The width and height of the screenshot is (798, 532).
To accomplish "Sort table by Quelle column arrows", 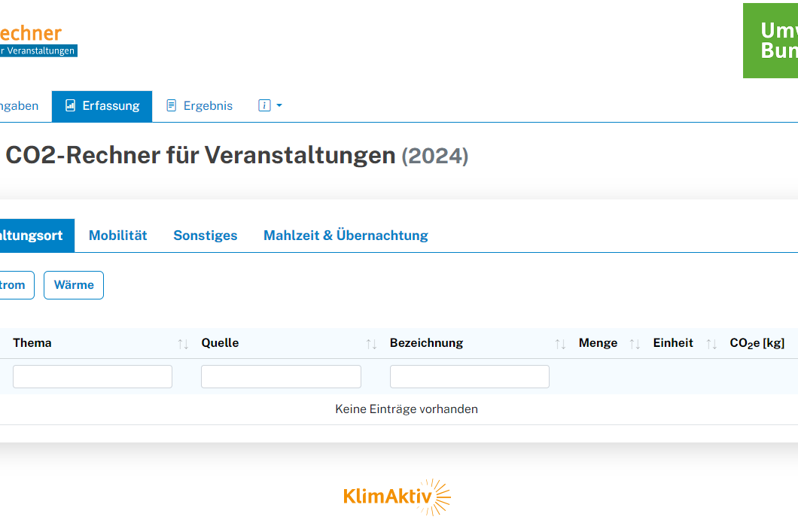I will (371, 344).
